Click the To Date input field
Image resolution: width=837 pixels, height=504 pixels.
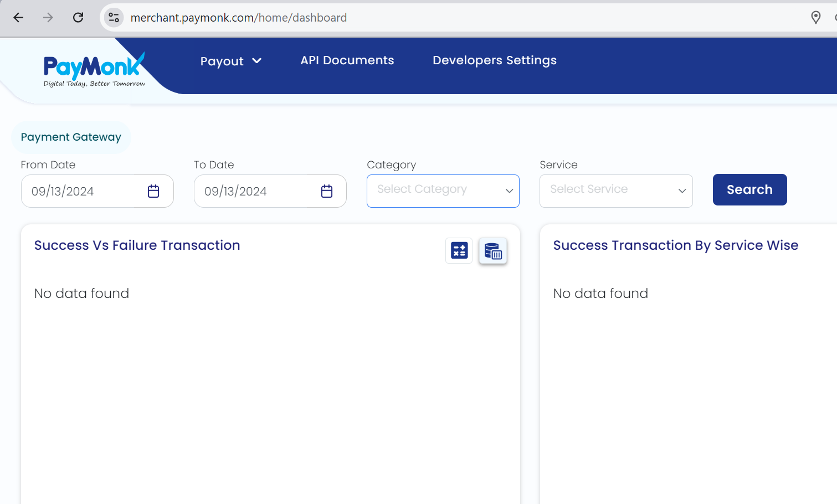270,191
